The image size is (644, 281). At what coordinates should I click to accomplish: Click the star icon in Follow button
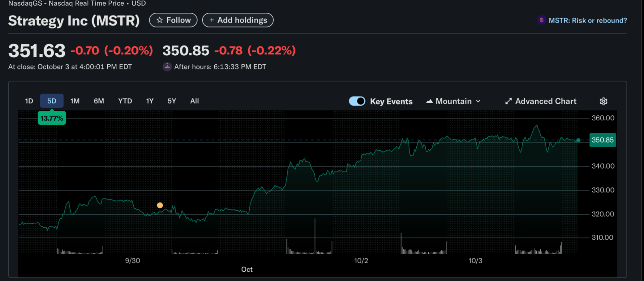[160, 20]
